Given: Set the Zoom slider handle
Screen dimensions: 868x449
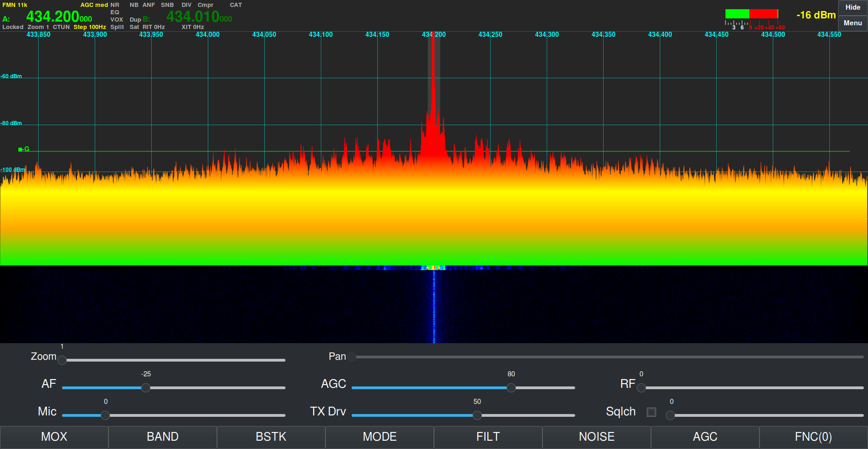Looking at the screenshot, I should click(62, 360).
